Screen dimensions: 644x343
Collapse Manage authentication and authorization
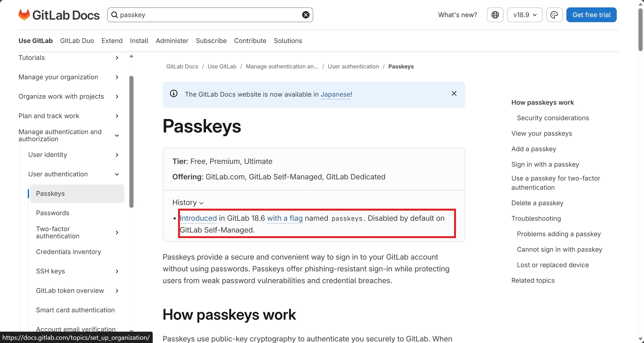pyautogui.click(x=117, y=135)
